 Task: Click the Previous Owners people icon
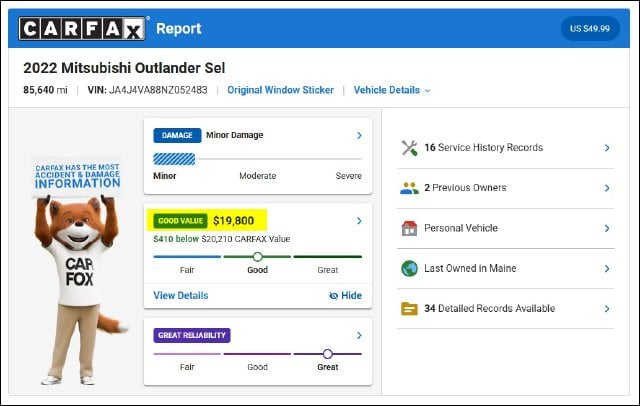[x=409, y=188]
